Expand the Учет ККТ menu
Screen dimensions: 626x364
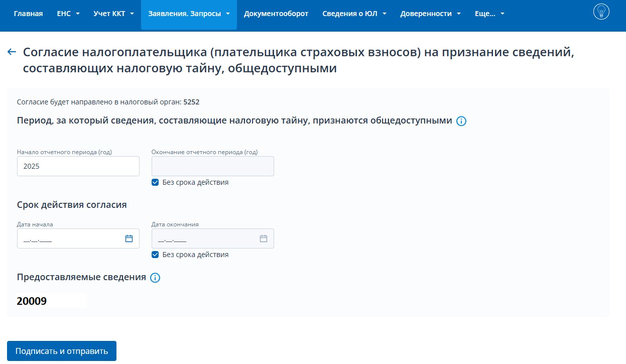pyautogui.click(x=113, y=14)
